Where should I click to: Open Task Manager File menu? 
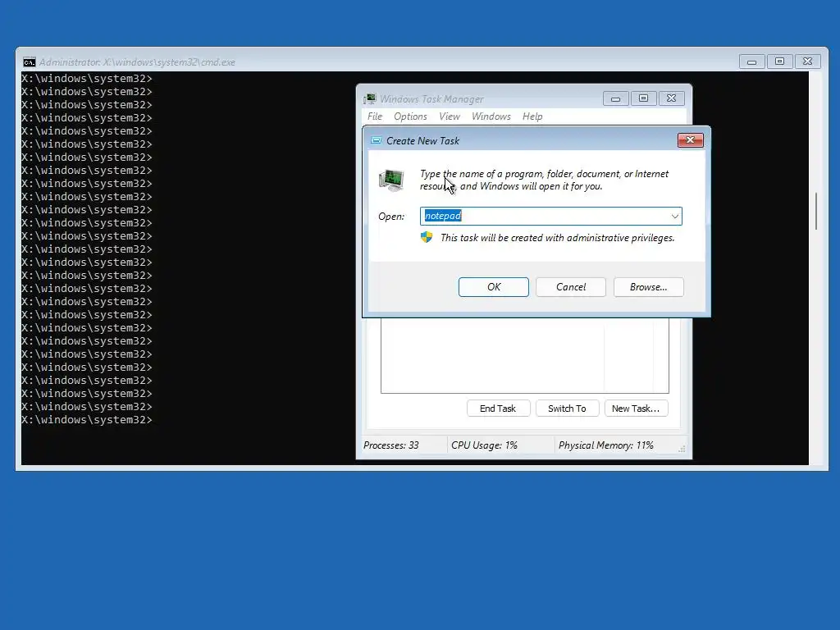[x=374, y=116]
